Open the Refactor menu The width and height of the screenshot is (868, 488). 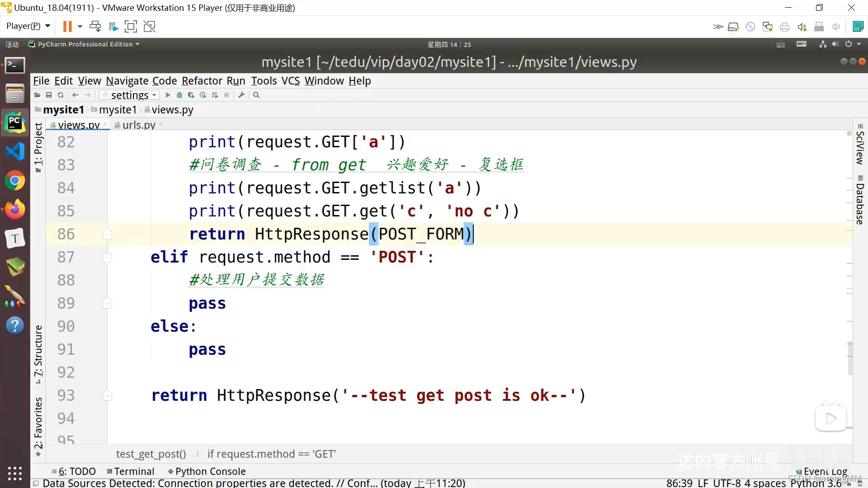[202, 81]
